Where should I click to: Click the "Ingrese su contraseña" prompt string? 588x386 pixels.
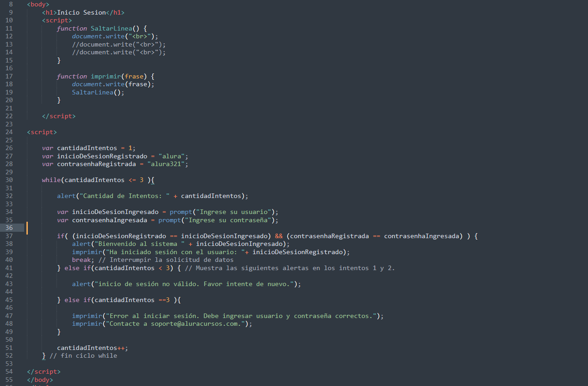(x=228, y=220)
